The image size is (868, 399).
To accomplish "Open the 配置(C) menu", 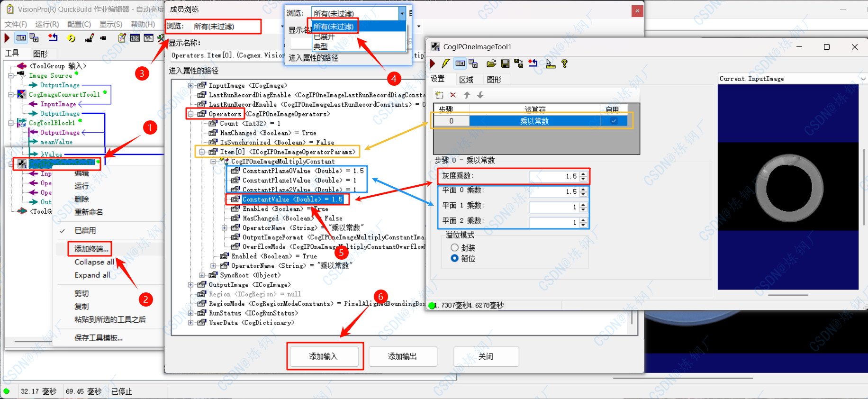I will (x=79, y=24).
